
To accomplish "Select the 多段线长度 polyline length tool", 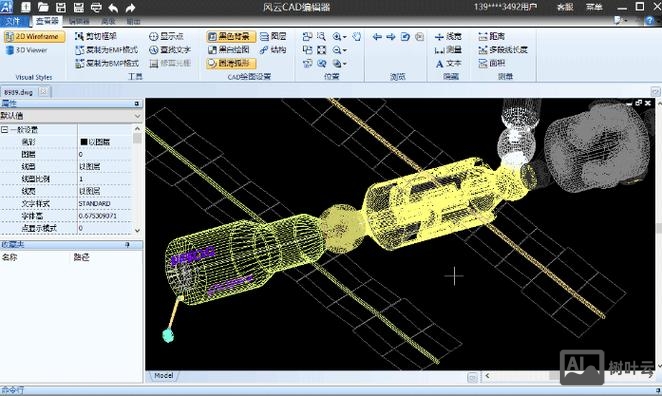I will [503, 50].
